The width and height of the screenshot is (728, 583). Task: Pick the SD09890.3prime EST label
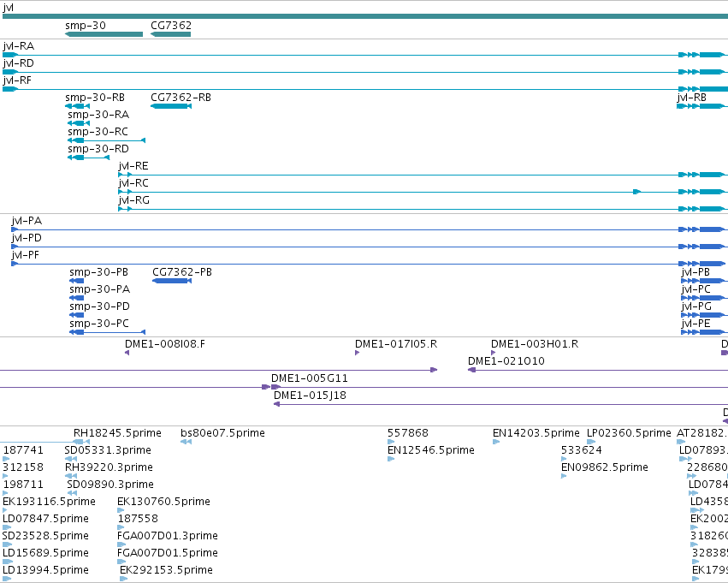click(110, 485)
